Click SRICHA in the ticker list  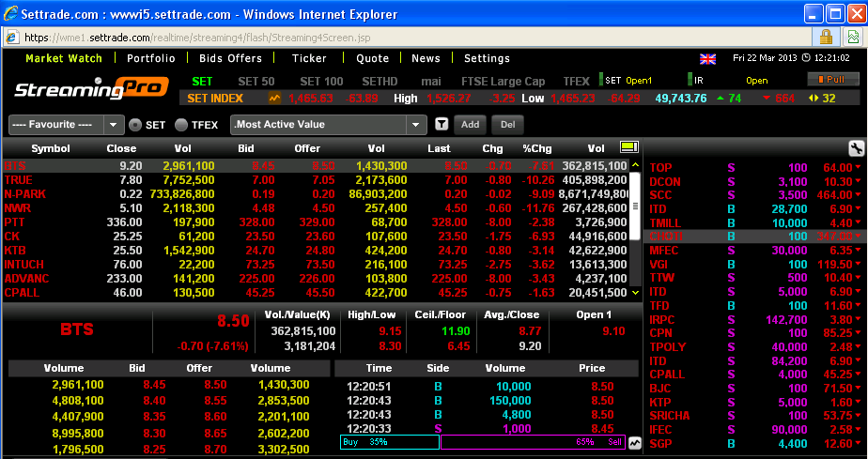coord(669,416)
